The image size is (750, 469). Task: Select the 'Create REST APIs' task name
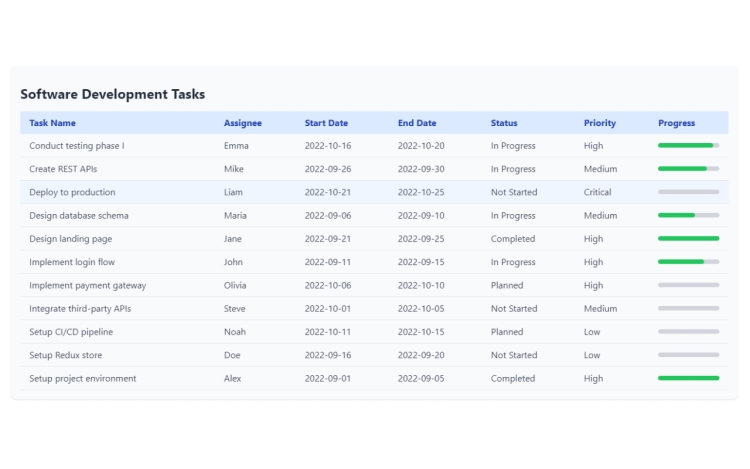[63, 169]
